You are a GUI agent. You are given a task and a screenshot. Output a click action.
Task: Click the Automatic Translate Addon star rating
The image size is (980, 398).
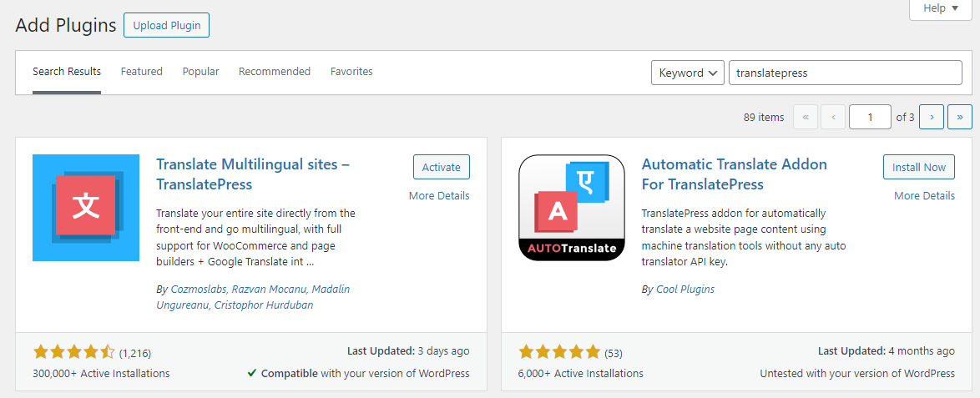(x=559, y=352)
